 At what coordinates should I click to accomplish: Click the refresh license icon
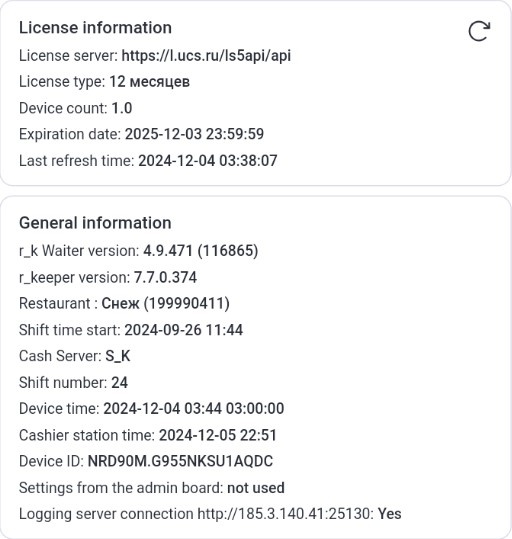pos(479,31)
